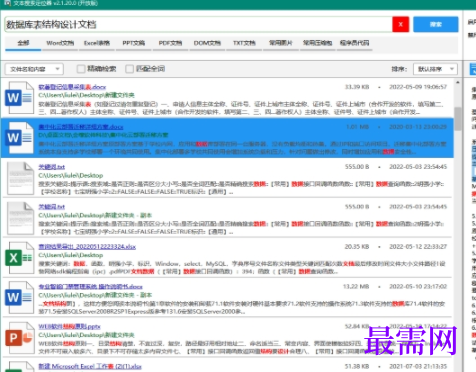Click the scroll-up arrow of the results list
The image size is (476, 372).
(458, 82)
